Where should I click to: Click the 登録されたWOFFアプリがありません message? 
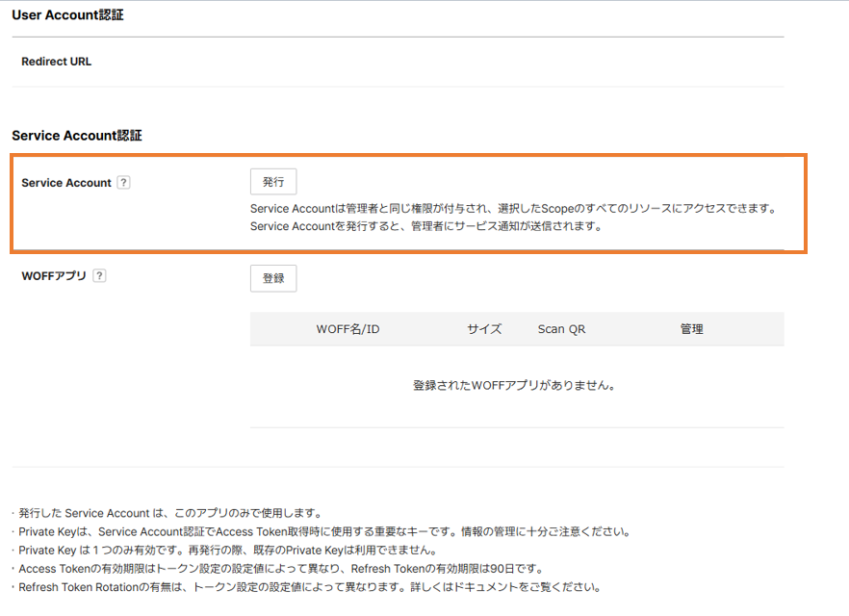coord(514,386)
